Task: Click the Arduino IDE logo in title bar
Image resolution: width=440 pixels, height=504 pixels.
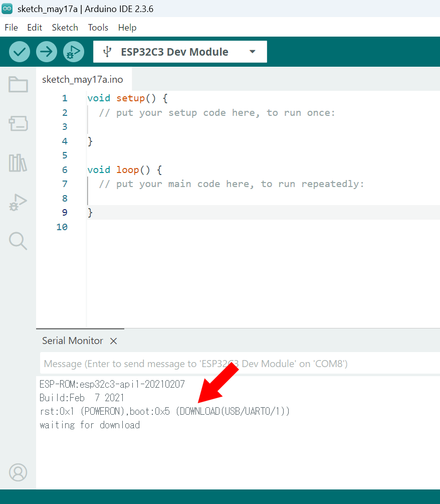Action: (7, 9)
